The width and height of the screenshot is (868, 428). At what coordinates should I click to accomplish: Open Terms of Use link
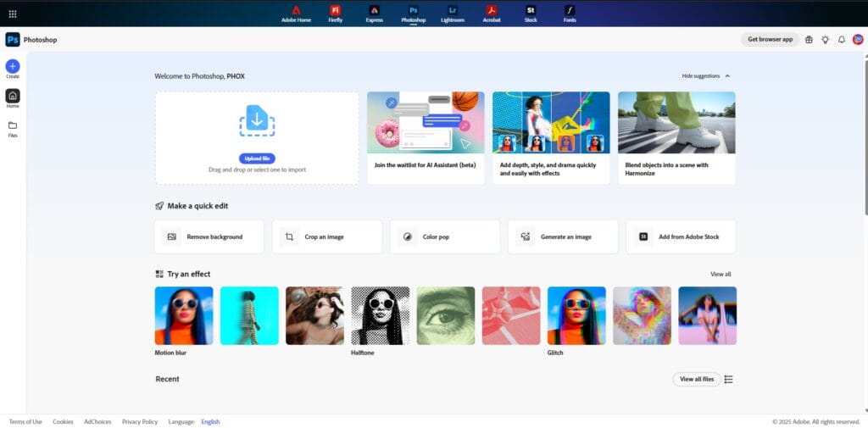tap(25, 422)
